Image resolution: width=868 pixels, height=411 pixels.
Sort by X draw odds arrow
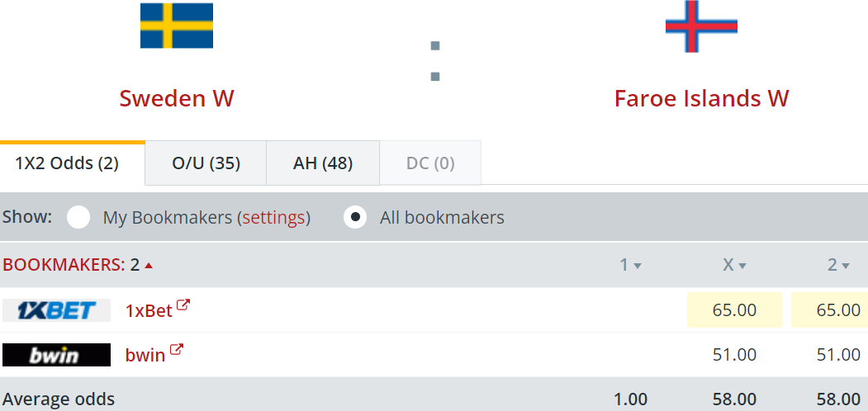tap(742, 266)
